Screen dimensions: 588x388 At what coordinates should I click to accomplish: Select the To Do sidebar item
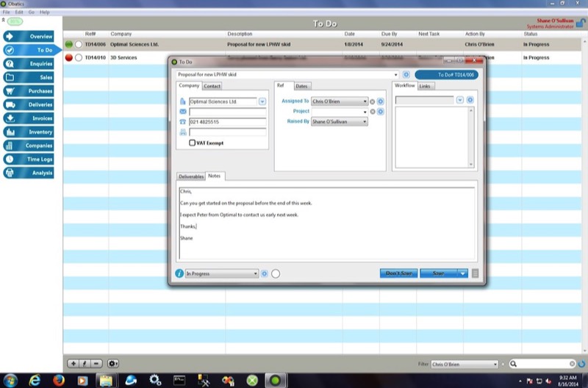32,50
